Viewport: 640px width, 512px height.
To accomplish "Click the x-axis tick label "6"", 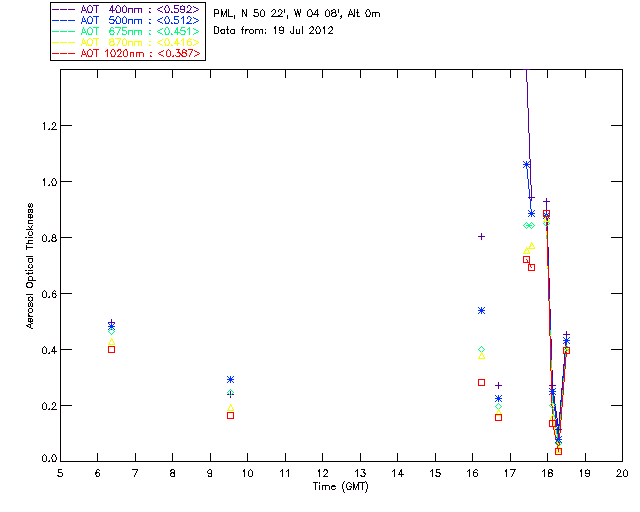I will click(98, 473).
